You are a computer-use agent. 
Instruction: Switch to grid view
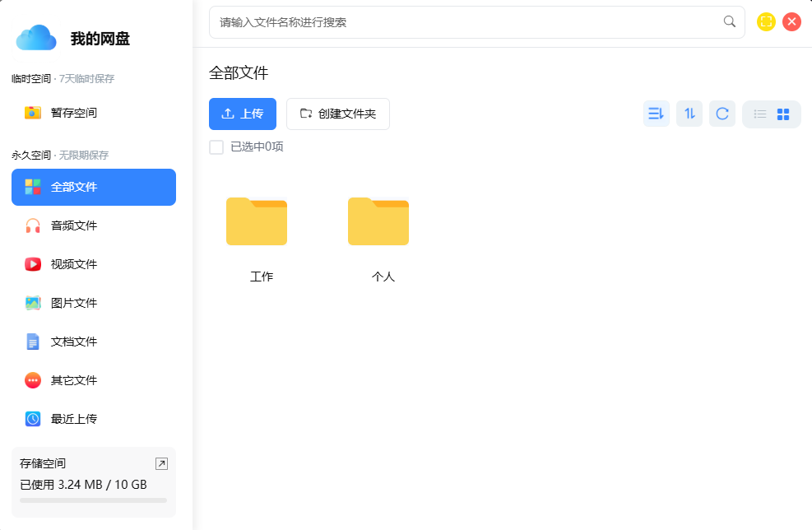click(783, 114)
